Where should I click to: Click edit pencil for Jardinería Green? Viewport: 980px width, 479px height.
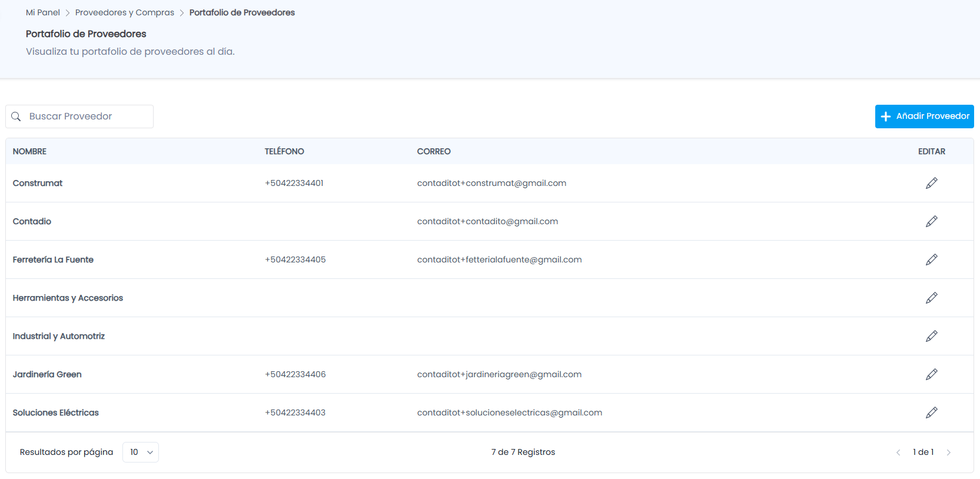point(931,374)
